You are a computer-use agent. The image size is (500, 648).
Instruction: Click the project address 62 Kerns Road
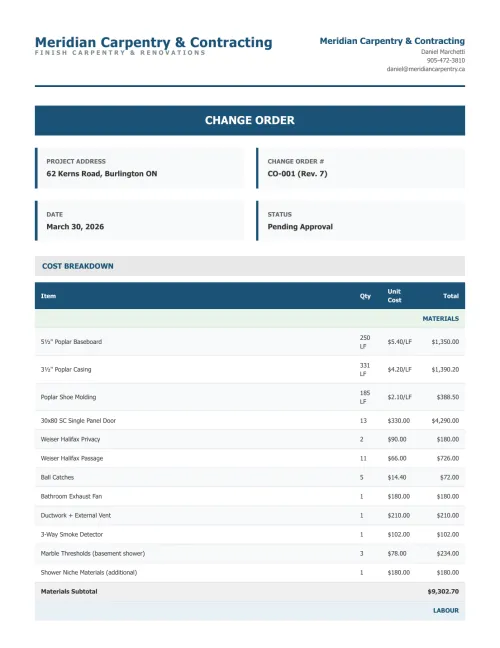[x=102, y=174]
